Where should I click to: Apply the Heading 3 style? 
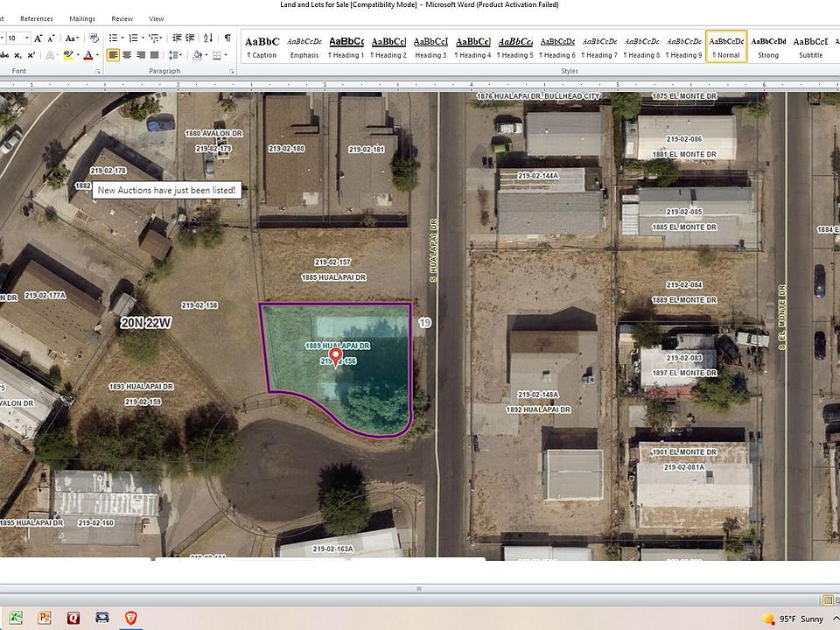click(430, 47)
